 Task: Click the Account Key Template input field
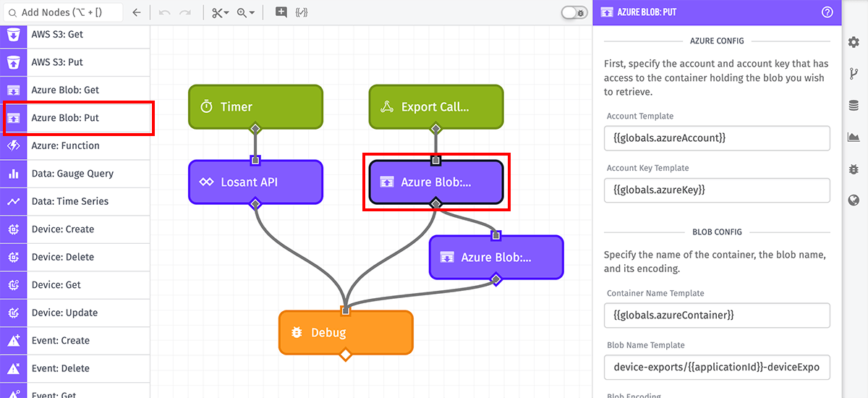(717, 190)
